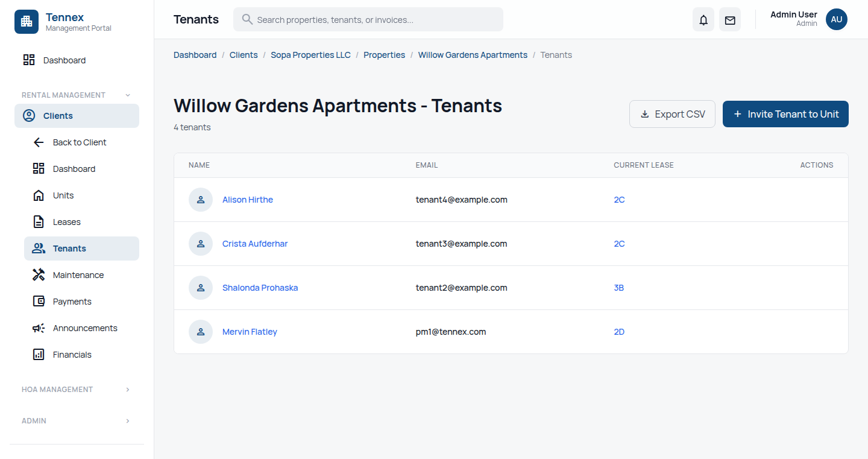Click the Announcements megaphone icon
The image size is (868, 459).
(x=38, y=328)
